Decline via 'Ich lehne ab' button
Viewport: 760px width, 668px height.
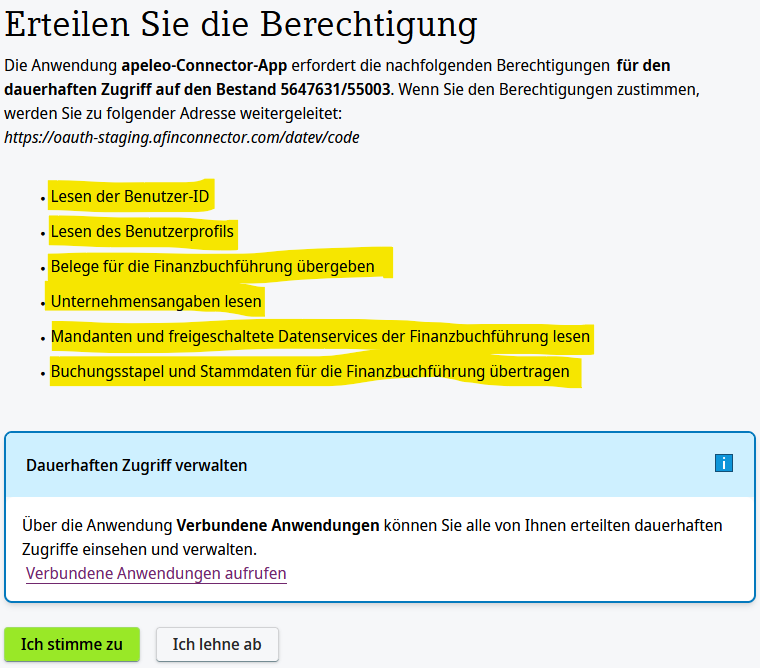pos(217,644)
